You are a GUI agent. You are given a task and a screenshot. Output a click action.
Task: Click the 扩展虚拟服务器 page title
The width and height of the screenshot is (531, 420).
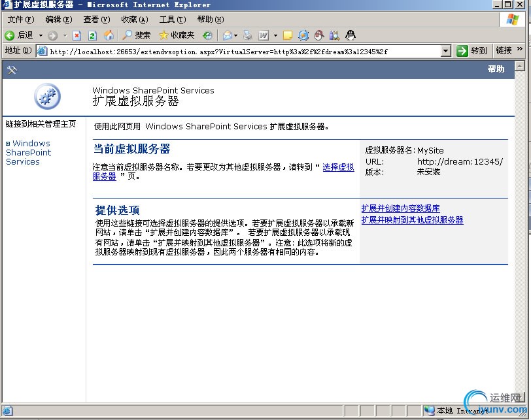pyautogui.click(x=135, y=101)
